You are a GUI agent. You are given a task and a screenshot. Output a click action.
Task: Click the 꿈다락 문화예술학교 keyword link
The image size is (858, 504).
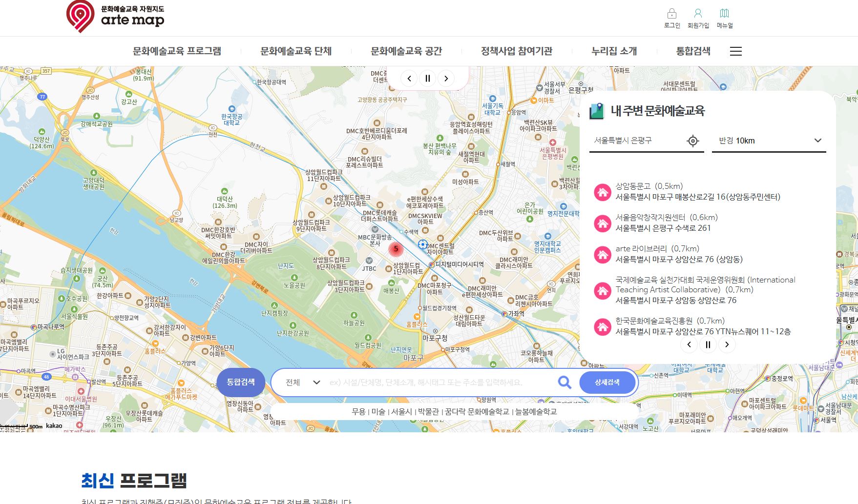pyautogui.click(x=477, y=412)
